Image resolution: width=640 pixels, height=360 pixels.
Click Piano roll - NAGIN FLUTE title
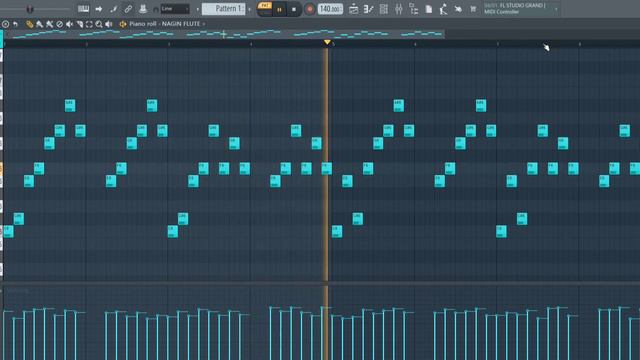(x=164, y=24)
